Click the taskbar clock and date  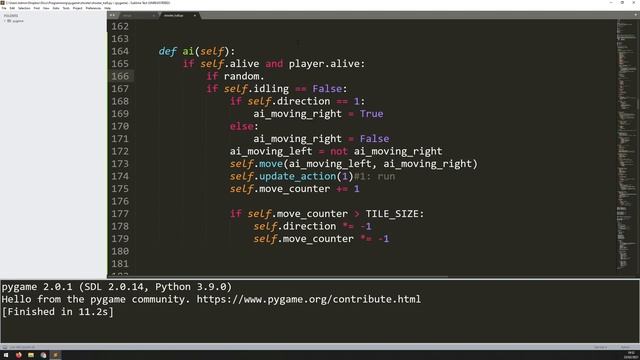pyautogui.click(x=631, y=355)
